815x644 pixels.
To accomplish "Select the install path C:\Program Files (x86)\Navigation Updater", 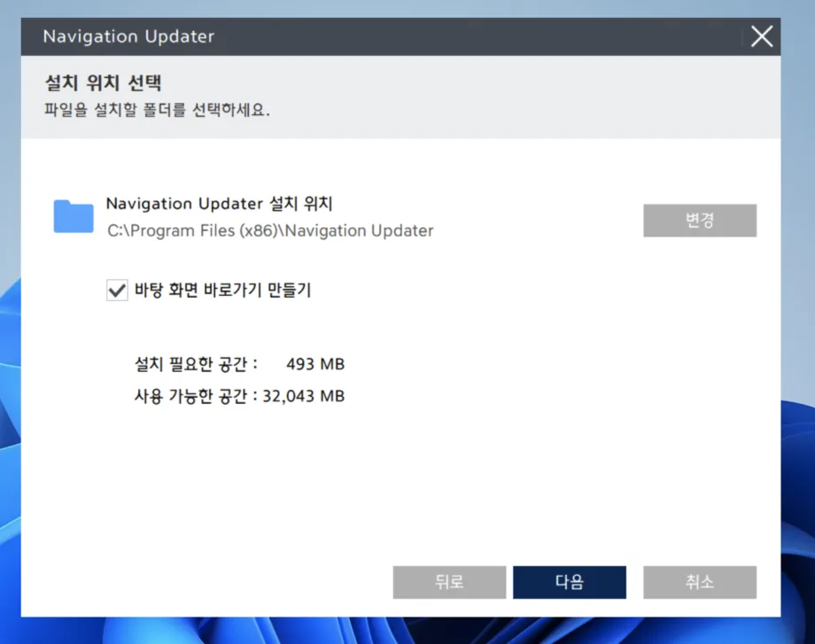I will (x=269, y=230).
